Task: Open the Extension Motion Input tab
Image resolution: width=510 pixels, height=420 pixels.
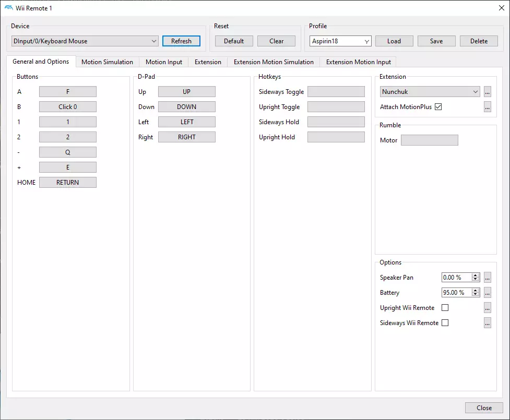Action: (x=358, y=62)
